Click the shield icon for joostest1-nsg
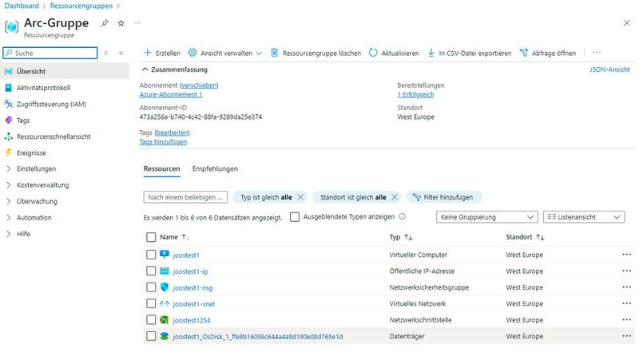This screenshot has height=364, width=639. point(165,287)
